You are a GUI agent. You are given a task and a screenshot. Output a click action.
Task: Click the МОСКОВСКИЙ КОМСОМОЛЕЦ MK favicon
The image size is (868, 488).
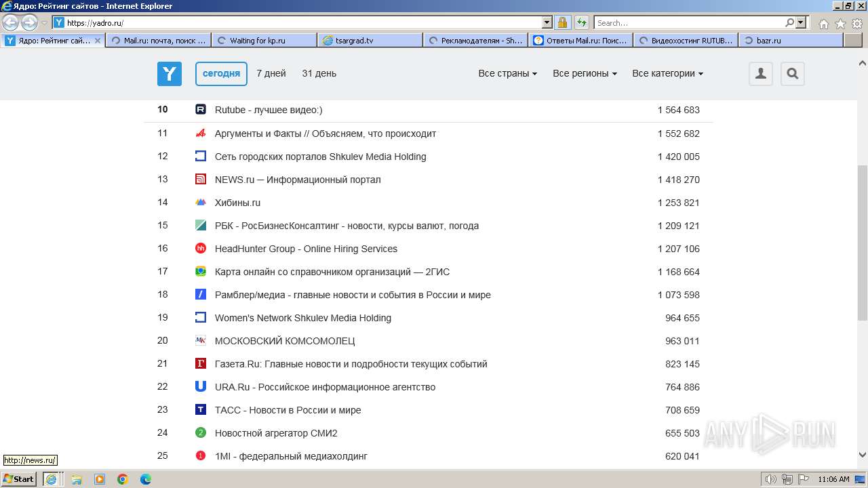click(201, 340)
